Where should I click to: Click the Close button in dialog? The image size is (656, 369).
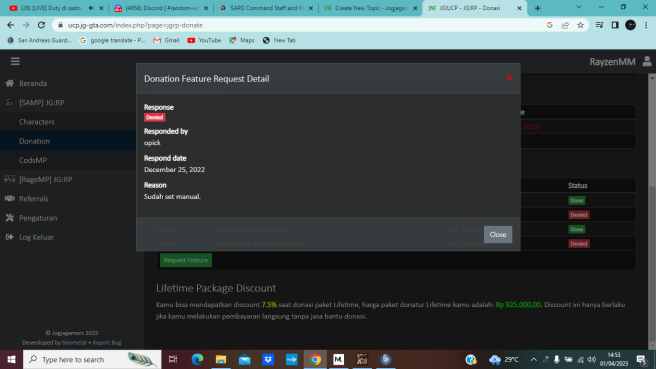(x=498, y=234)
